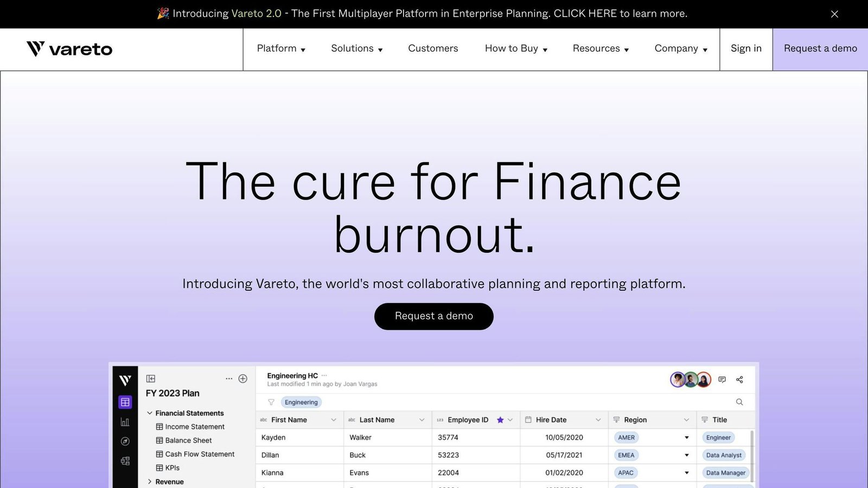Click the Walker last name cell
The image size is (868, 488).
pyautogui.click(x=388, y=438)
